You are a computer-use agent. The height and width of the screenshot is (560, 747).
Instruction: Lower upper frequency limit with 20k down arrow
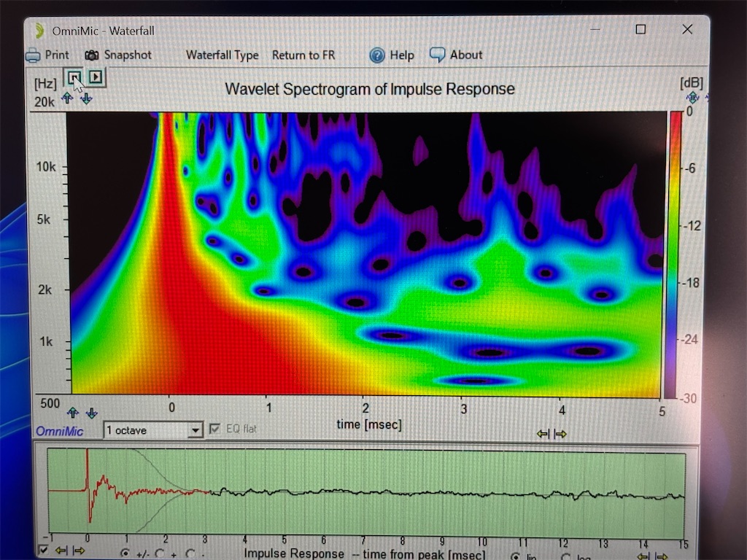(86, 98)
